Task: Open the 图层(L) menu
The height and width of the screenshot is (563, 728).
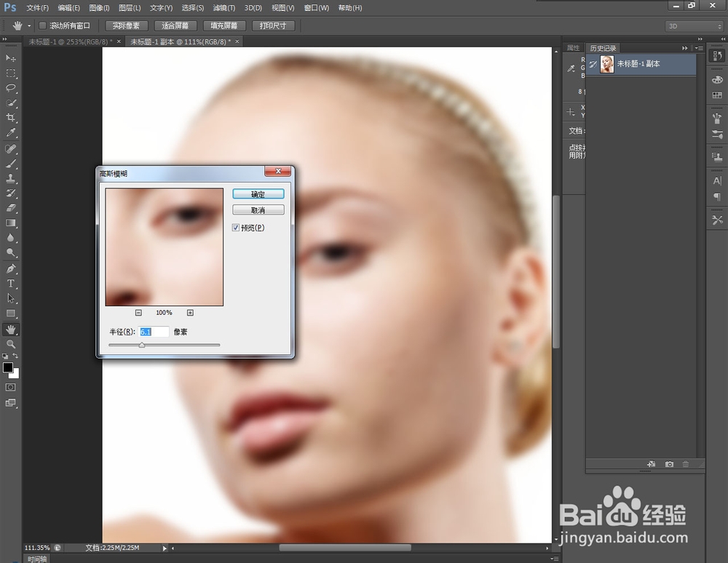Action: [x=130, y=8]
